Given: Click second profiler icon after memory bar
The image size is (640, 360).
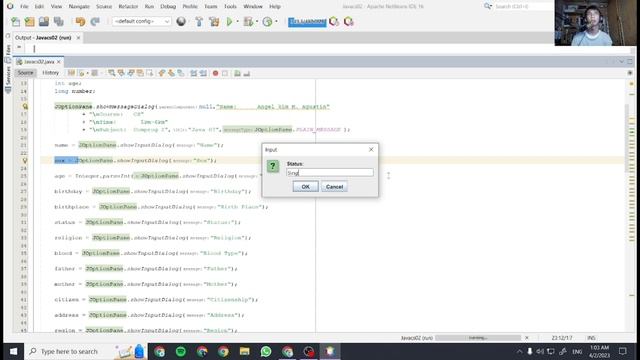Looking at the screenshot, I should 349,22.
